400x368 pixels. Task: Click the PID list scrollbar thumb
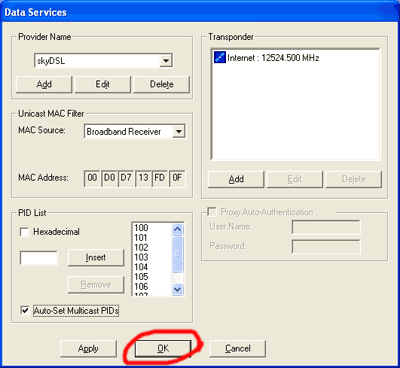(178, 254)
